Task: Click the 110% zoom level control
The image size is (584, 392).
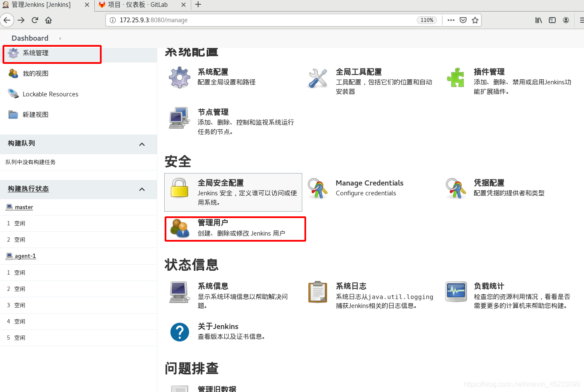Action: (x=427, y=20)
